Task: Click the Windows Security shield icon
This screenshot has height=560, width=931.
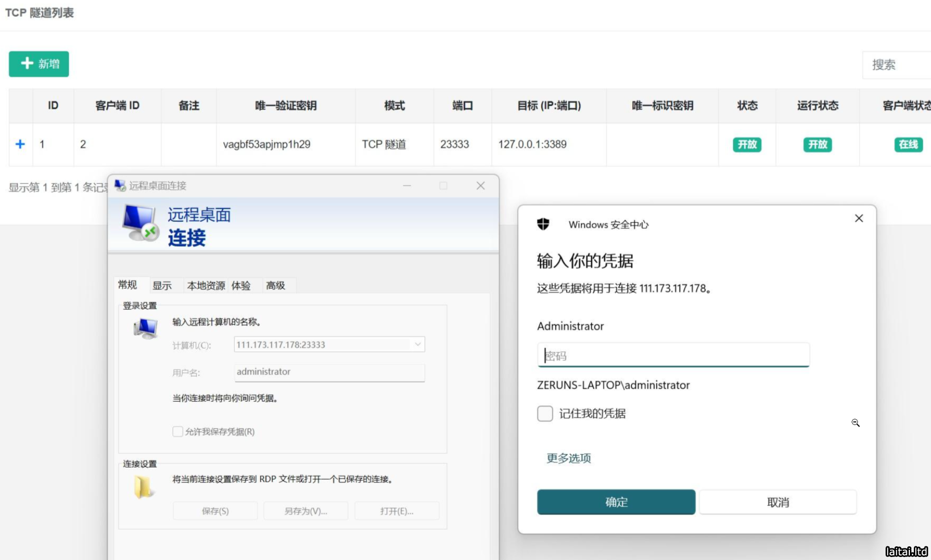Action: pos(543,224)
